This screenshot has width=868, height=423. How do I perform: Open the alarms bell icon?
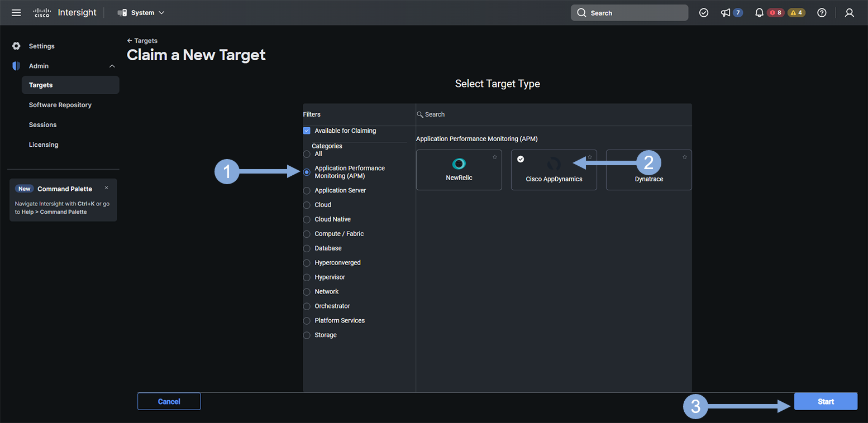point(759,13)
